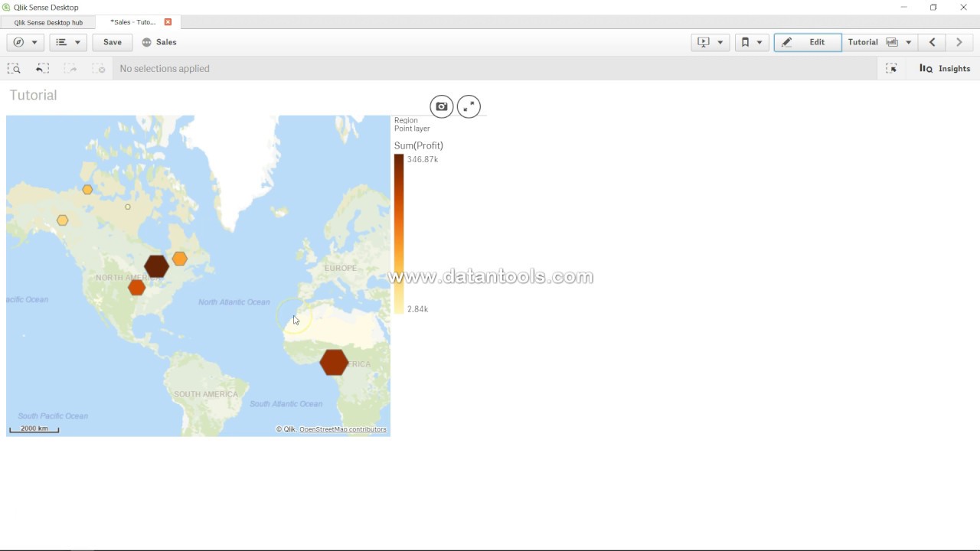Take a snapshot of the map
This screenshot has width=980, height=551.
coord(442,106)
